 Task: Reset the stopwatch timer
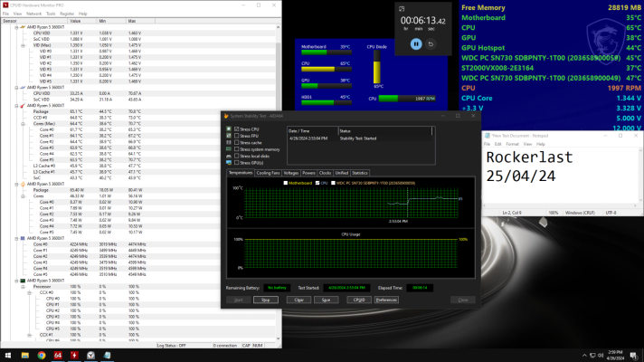click(431, 44)
